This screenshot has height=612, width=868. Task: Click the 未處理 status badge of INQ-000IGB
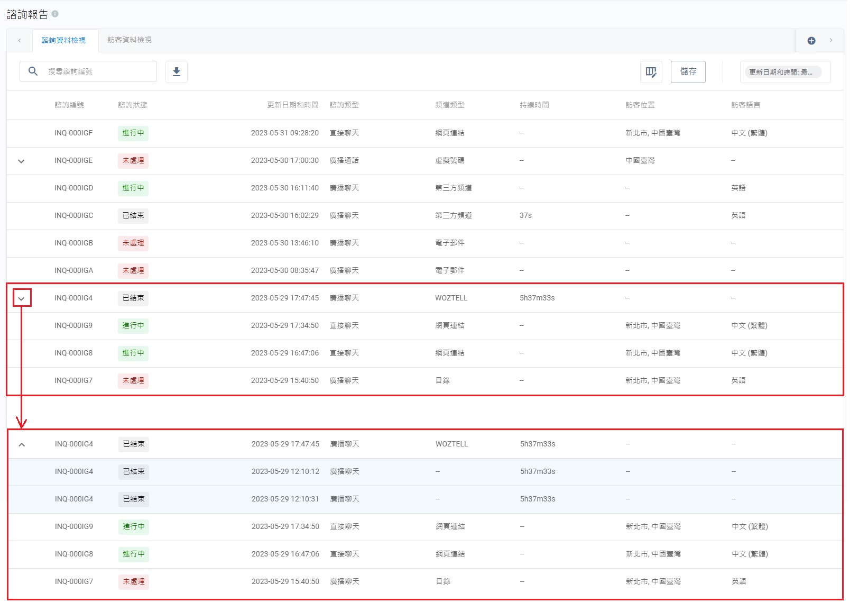[133, 243]
